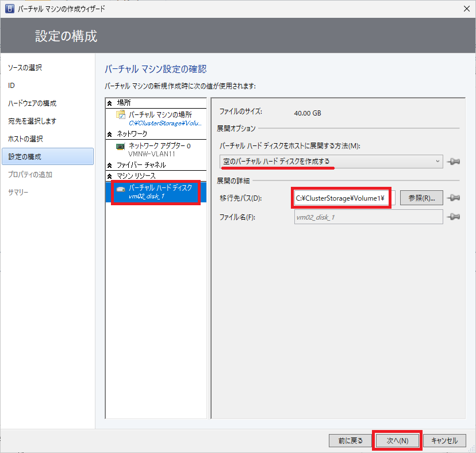Click the 参照(R)... browse button

coord(421,198)
